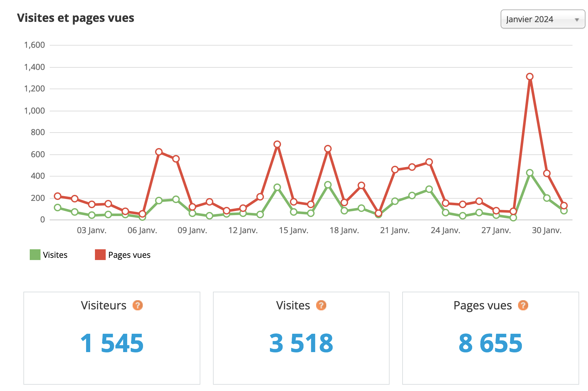
Task: Click the 03 Janv. axis label
Action: point(92,230)
